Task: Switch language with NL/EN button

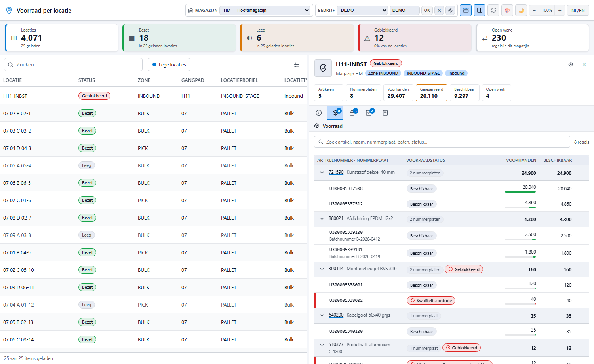Action: (x=578, y=10)
